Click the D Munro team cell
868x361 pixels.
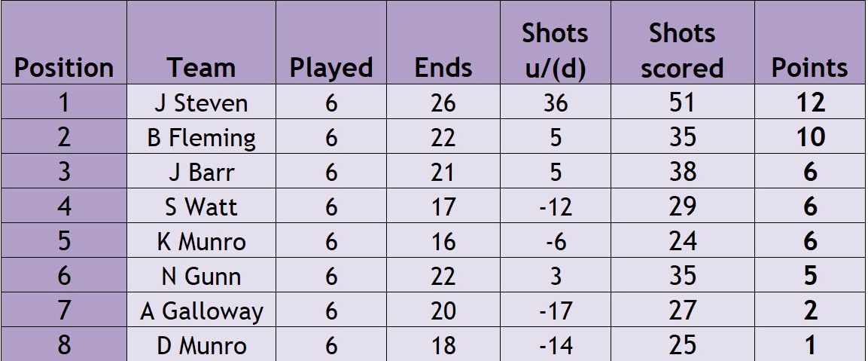tap(202, 344)
